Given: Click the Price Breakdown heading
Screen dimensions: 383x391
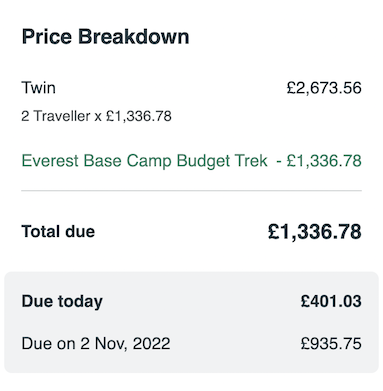Looking at the screenshot, I should click(105, 37).
